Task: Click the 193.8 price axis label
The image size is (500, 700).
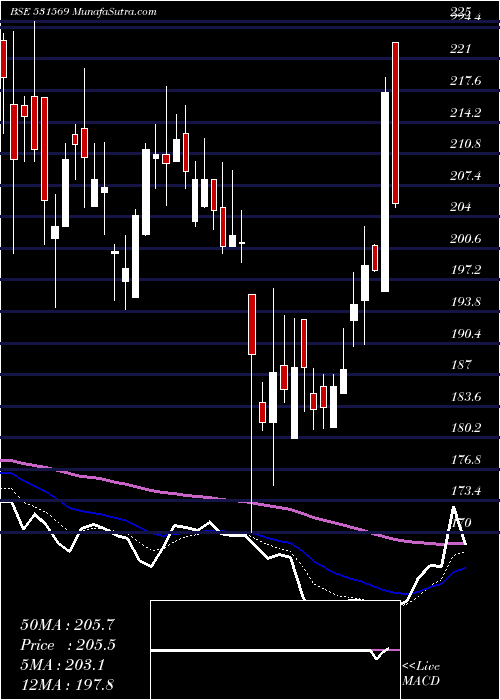Action: point(466,302)
